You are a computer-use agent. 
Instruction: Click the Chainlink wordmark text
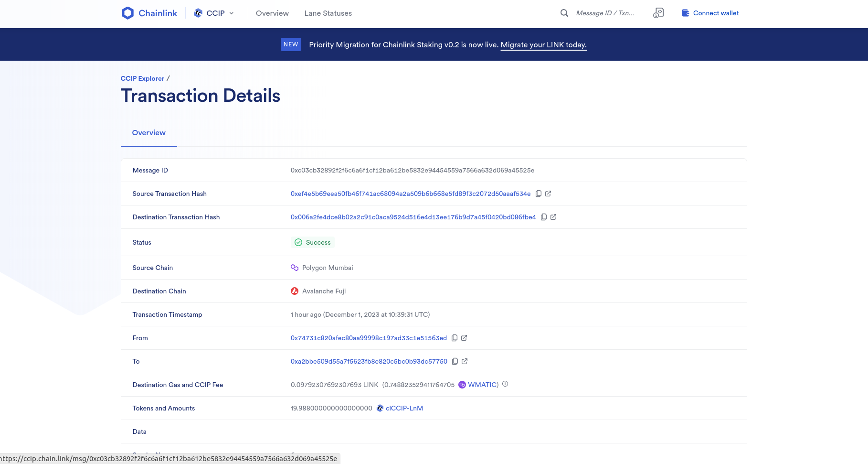tap(158, 13)
